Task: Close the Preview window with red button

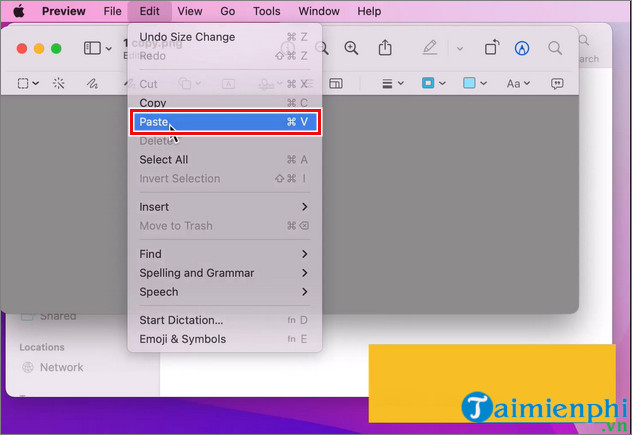Action: pos(22,49)
